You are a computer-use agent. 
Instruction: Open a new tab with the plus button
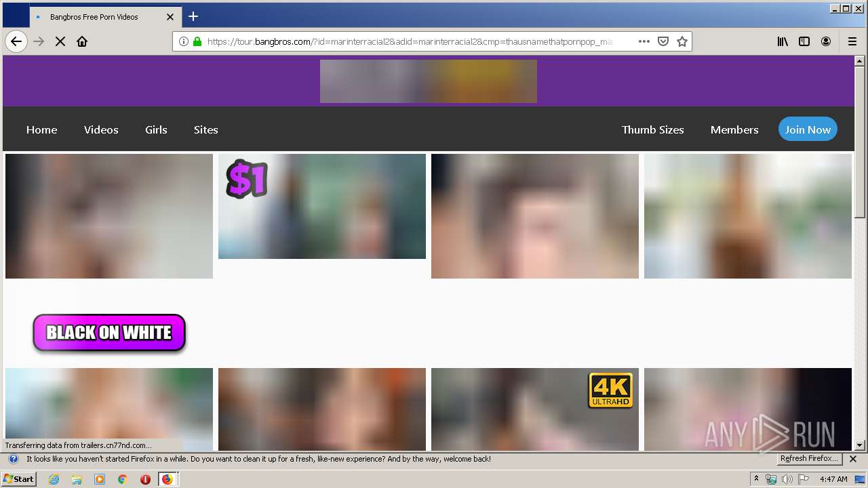point(193,16)
